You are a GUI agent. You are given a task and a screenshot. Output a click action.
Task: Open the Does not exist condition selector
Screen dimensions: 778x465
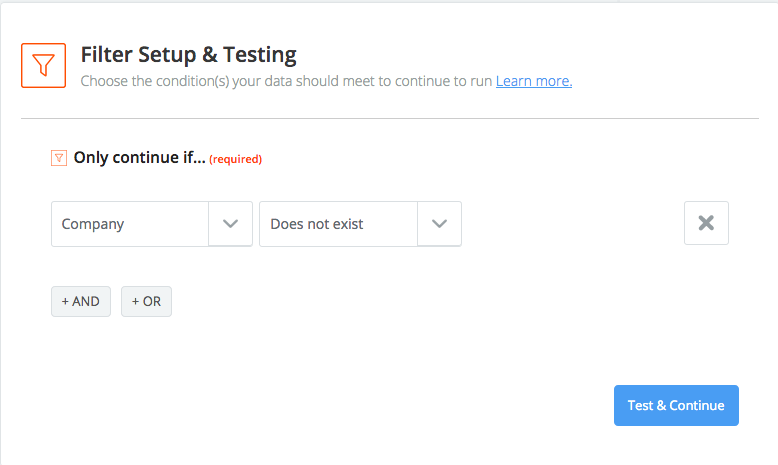coord(360,224)
